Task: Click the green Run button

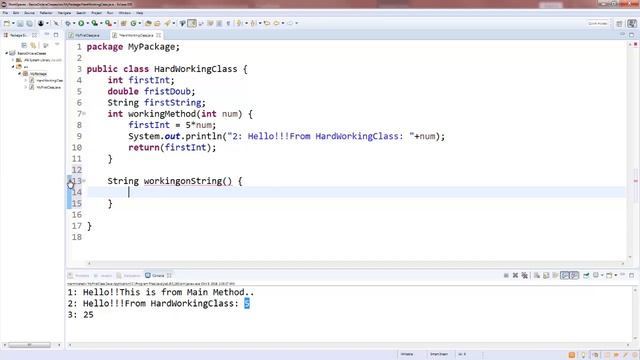Action: [81, 24]
